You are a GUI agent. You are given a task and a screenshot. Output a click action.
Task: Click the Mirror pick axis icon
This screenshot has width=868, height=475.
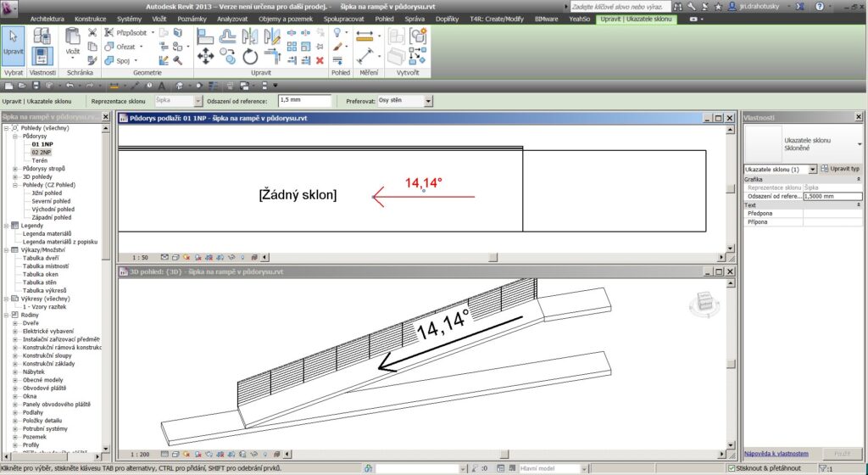coord(250,36)
